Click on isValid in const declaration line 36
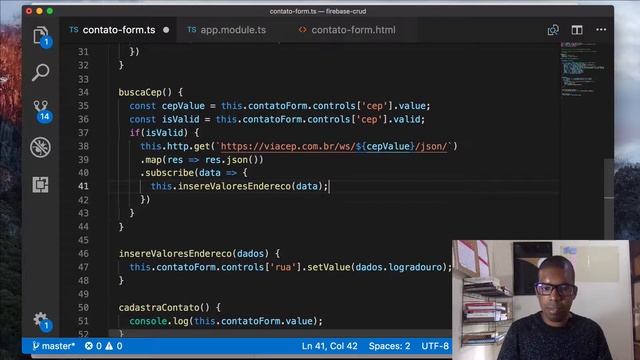Viewport: 640px width, 360px height. pyautogui.click(x=180, y=119)
